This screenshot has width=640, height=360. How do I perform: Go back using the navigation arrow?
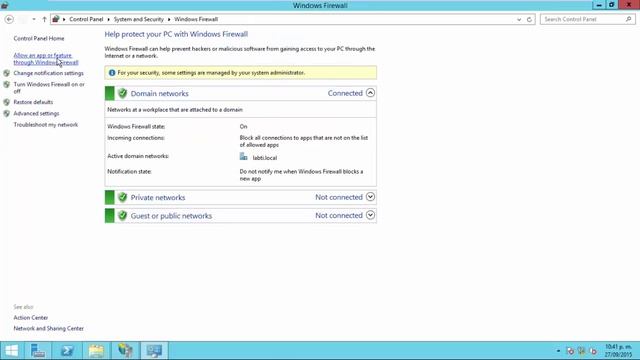(9, 19)
